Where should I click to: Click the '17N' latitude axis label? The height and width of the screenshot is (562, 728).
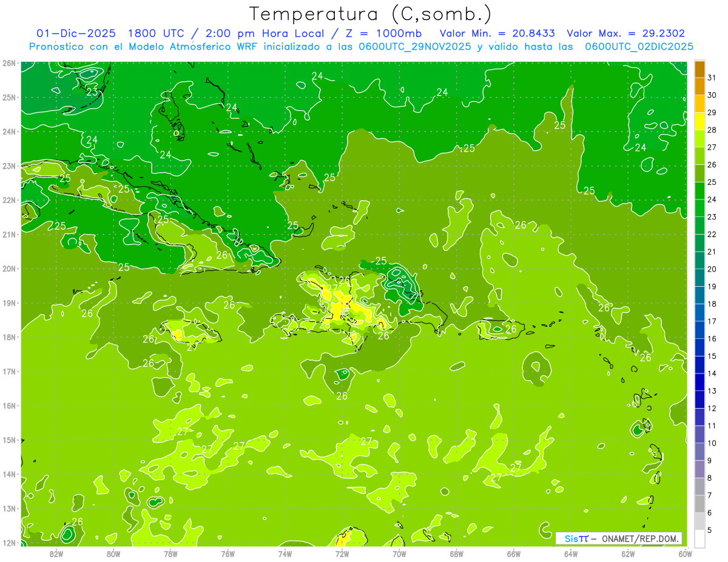(x=8, y=371)
